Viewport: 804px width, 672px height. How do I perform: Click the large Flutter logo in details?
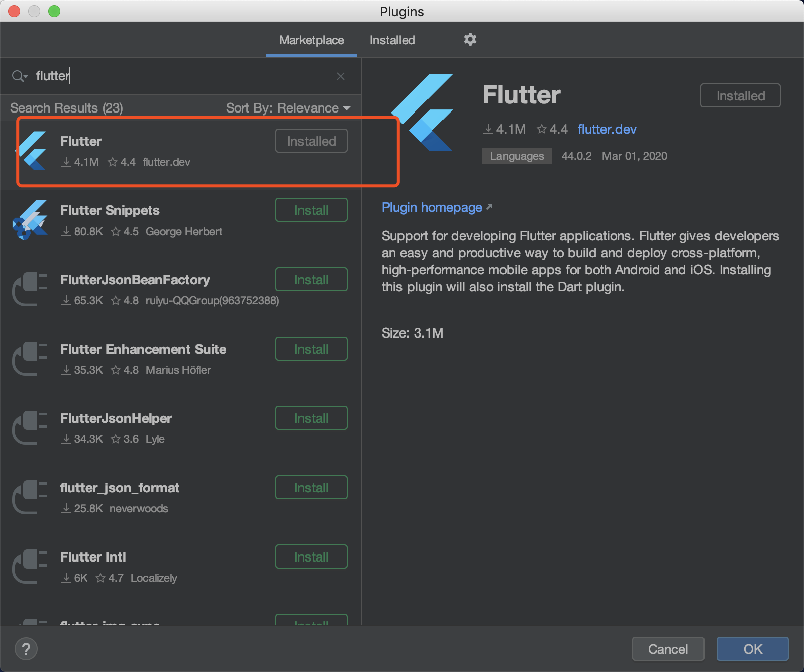pyautogui.click(x=423, y=113)
